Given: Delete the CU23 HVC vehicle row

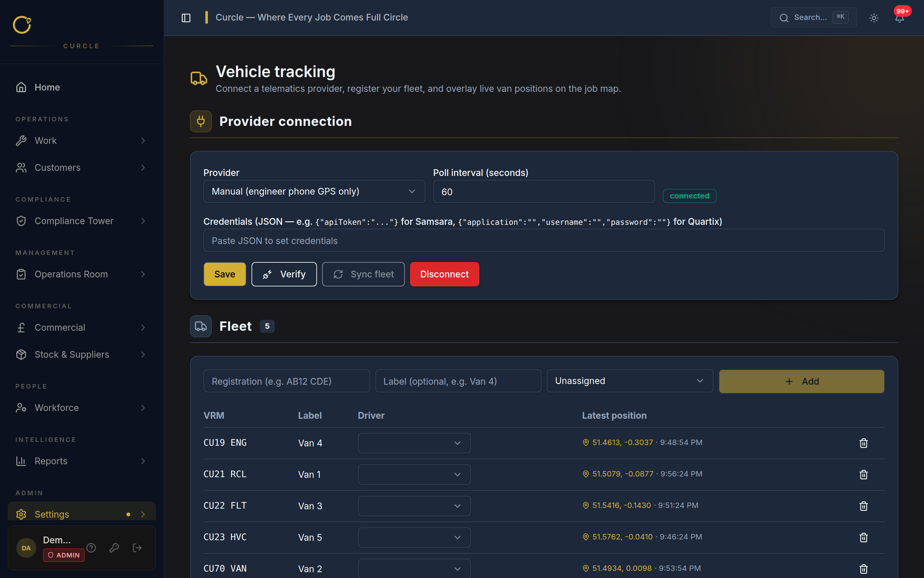Looking at the screenshot, I should coord(863,538).
